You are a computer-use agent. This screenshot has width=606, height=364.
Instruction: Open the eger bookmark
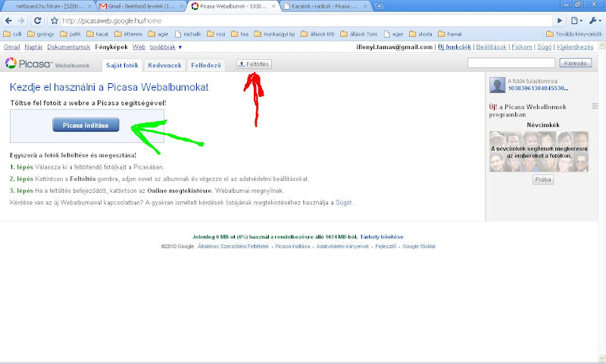(x=393, y=34)
